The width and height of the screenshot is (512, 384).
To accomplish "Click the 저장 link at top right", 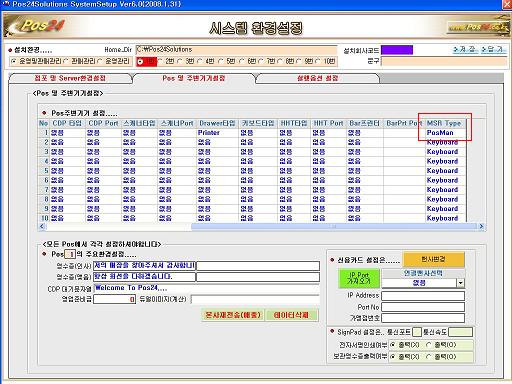I will point(465,49).
